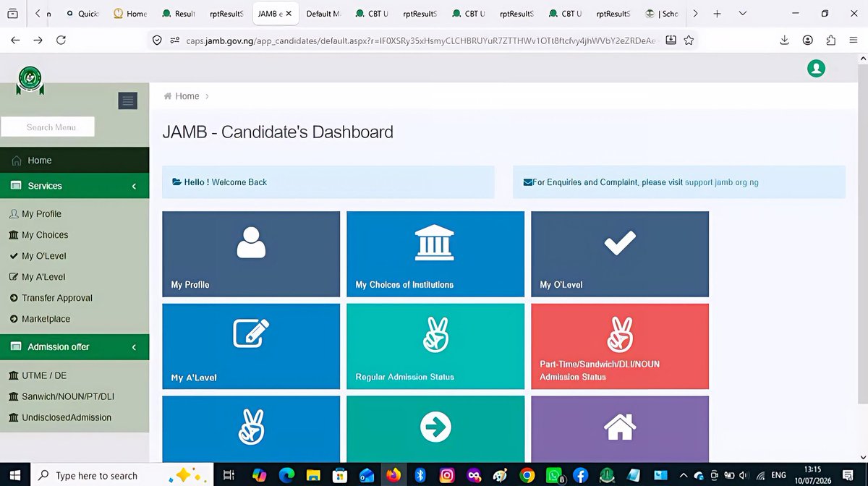Open Firefox View icon at the tab bar start
The width and height of the screenshot is (868, 486).
[x=12, y=14]
